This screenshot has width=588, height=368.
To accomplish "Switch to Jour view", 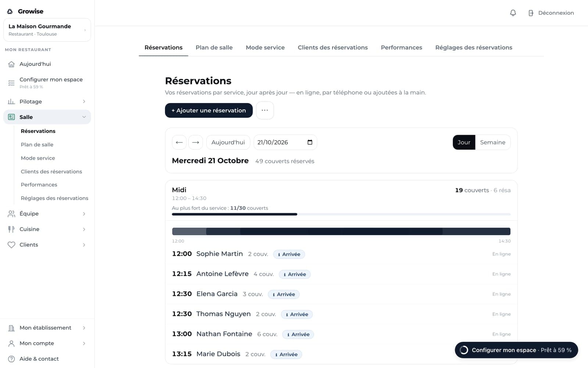I will pyautogui.click(x=464, y=142).
